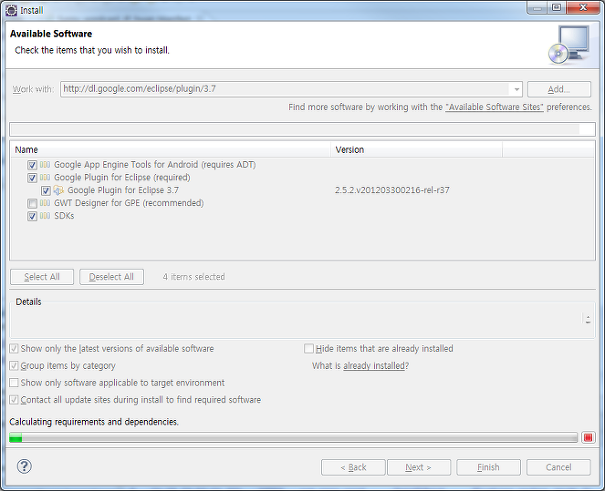Click Google Plugin for Eclipse 3.7 feature icon

pos(58,190)
